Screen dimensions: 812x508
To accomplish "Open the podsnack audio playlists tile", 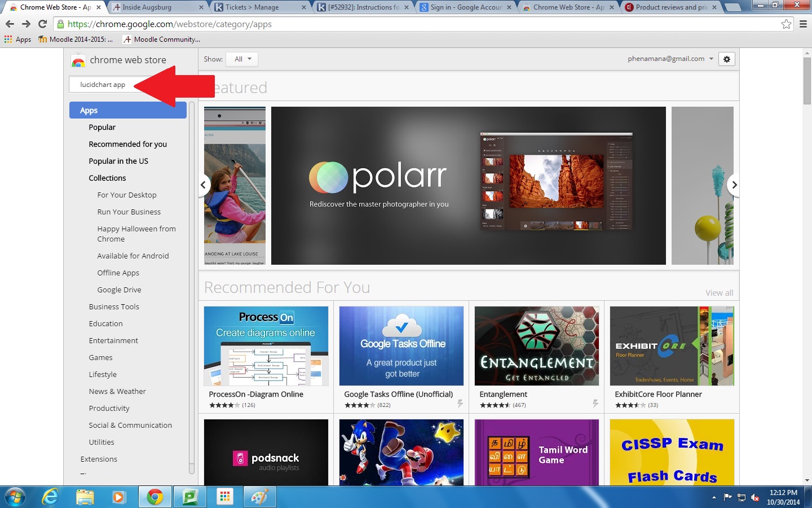I will pos(266,452).
